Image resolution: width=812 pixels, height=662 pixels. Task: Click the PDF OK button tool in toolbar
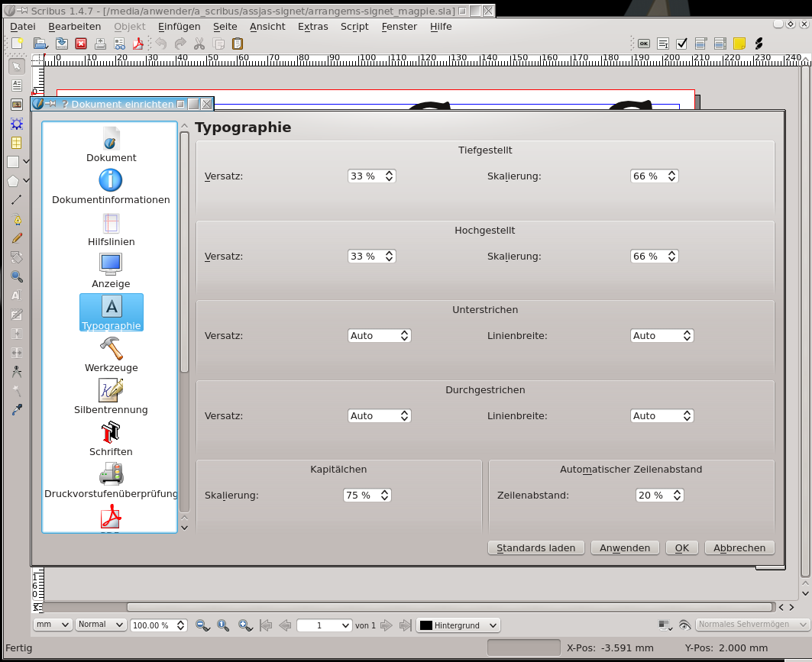[x=643, y=44]
